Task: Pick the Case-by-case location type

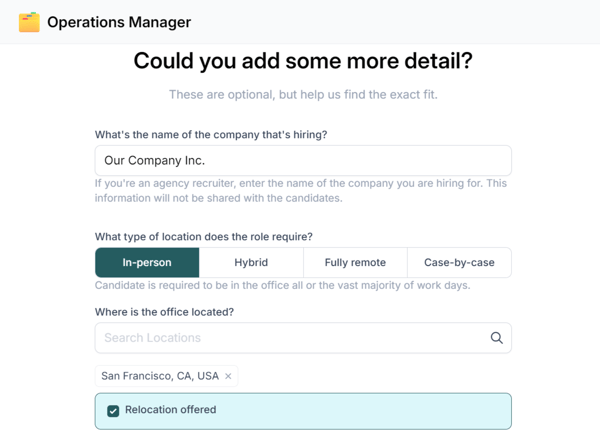Action: [459, 263]
